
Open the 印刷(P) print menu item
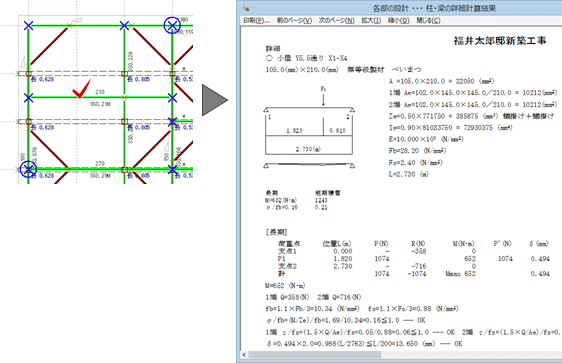[256, 20]
